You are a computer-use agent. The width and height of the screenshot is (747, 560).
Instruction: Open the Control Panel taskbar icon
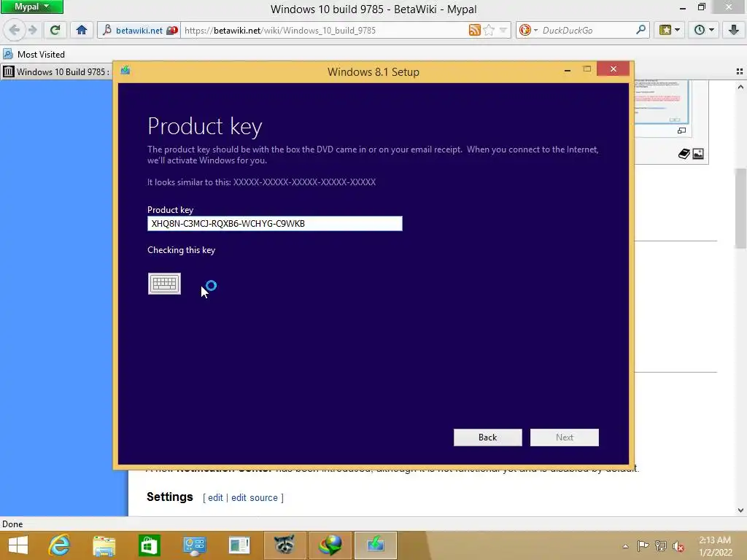pos(194,545)
